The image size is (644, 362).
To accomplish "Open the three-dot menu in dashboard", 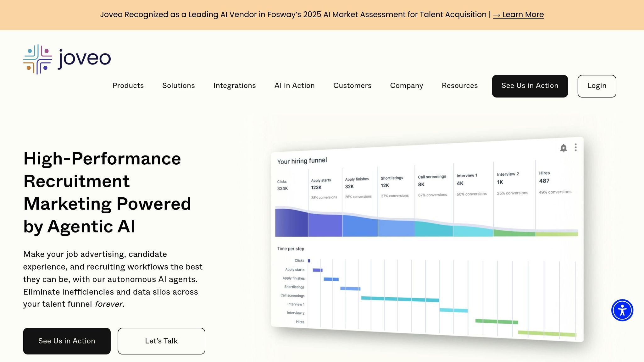I will [x=575, y=147].
